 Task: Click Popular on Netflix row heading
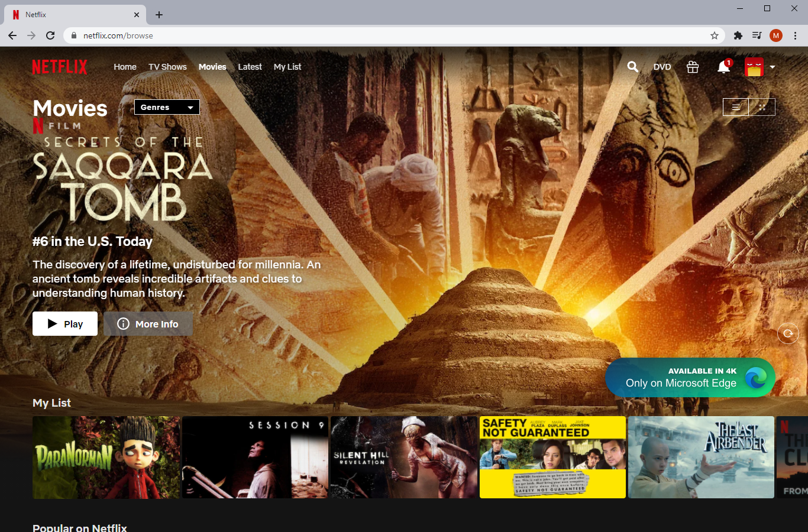(80, 527)
